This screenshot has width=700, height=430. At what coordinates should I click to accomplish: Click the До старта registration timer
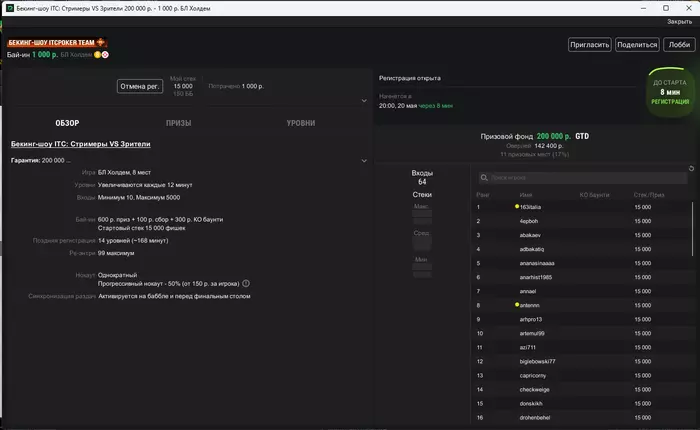[x=670, y=92]
